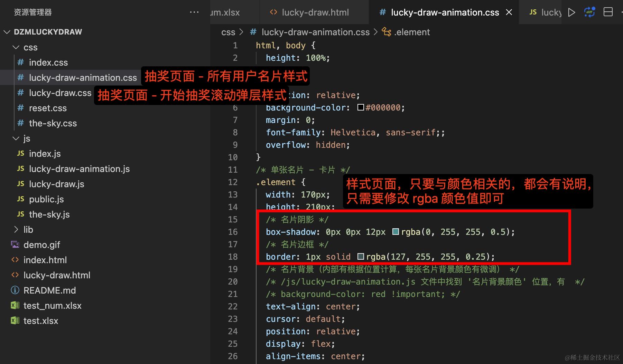Click line number 12 in the gutter
The image size is (623, 364).
click(233, 182)
